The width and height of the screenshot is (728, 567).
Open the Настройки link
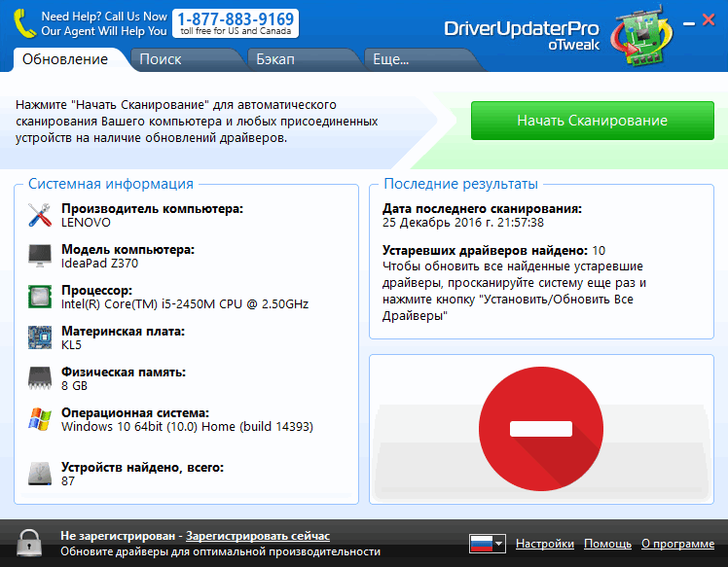coord(545,544)
